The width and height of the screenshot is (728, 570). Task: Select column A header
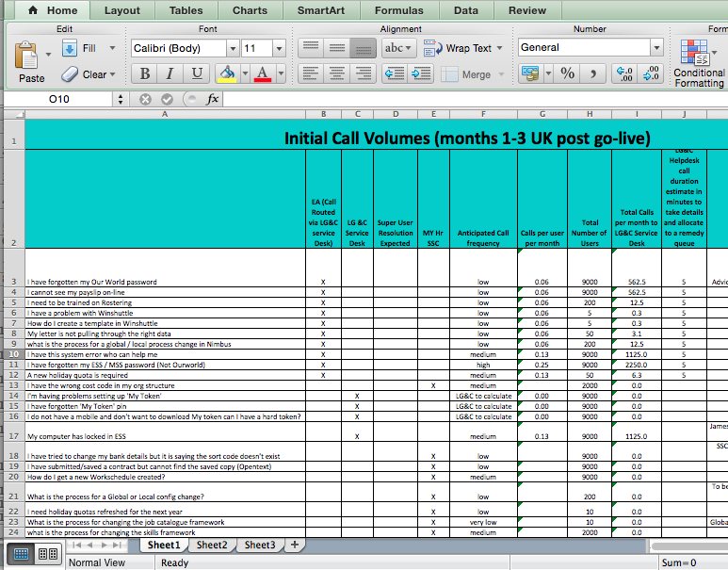click(165, 114)
